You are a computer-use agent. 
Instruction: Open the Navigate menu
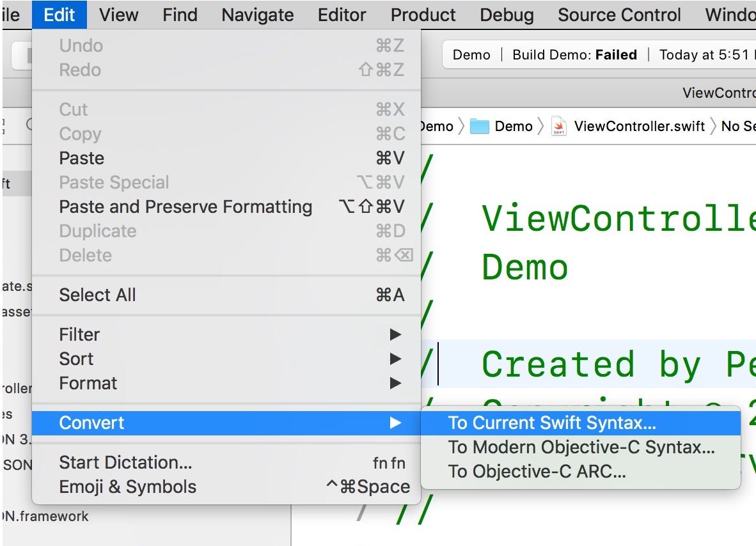pyautogui.click(x=258, y=15)
